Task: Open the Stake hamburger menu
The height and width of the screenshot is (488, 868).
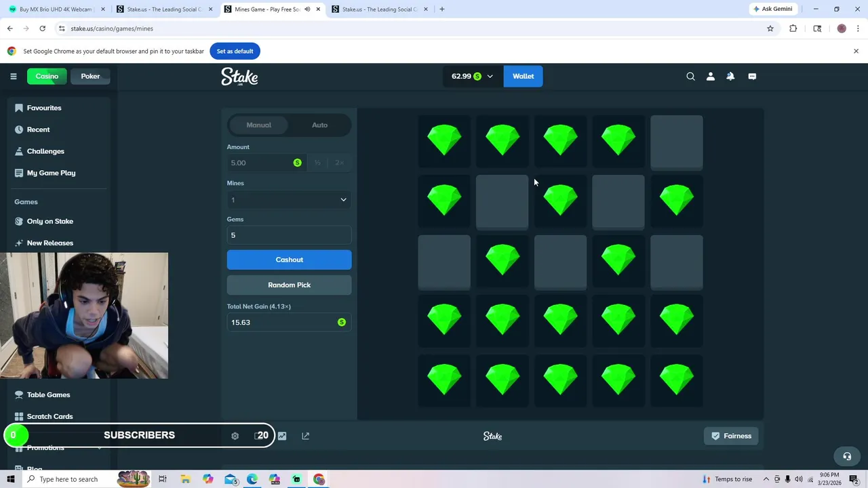Action: (x=13, y=76)
